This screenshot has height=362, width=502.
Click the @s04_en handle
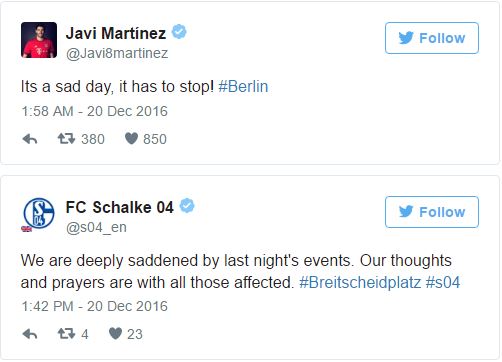96,227
